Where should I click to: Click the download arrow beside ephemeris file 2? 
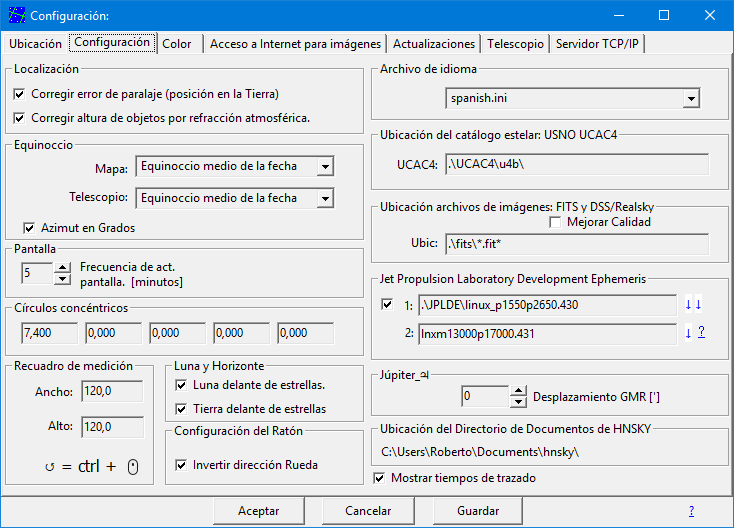pyautogui.click(x=688, y=333)
